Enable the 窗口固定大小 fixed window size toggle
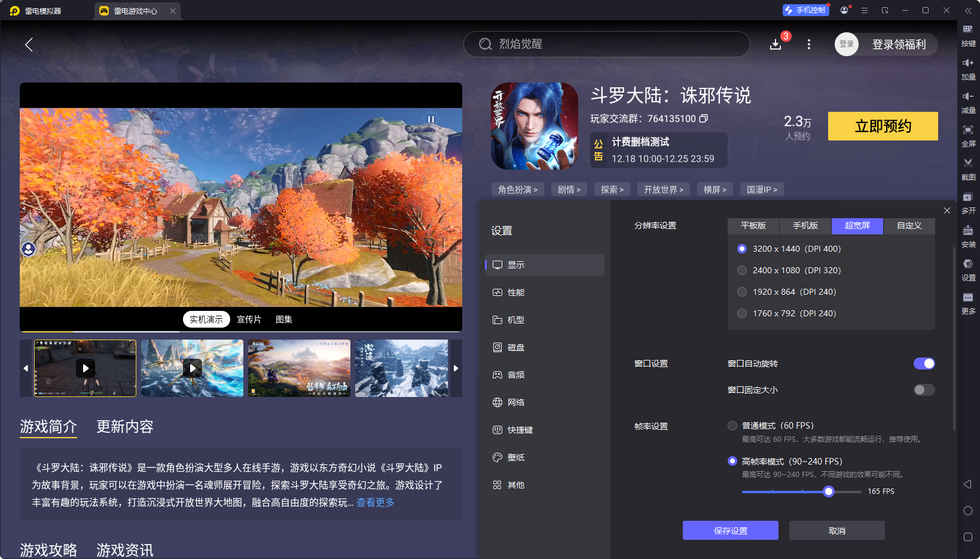Viewport: 980px width, 559px height. click(923, 389)
